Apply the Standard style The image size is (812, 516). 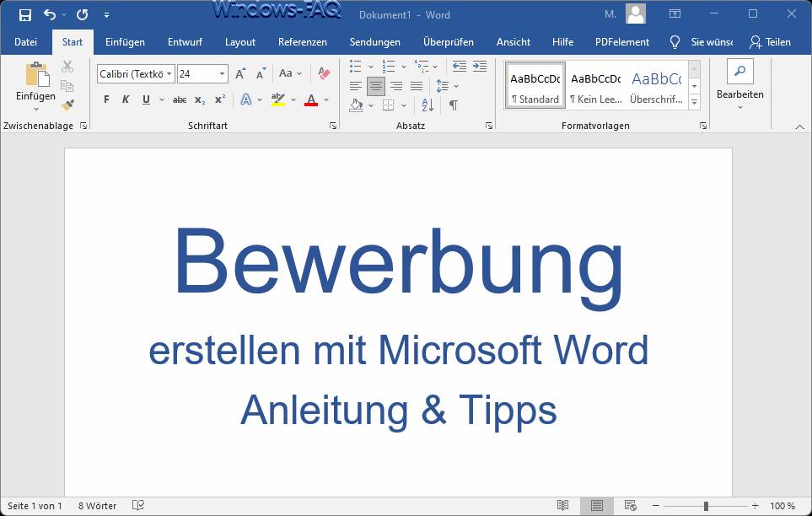coord(535,85)
